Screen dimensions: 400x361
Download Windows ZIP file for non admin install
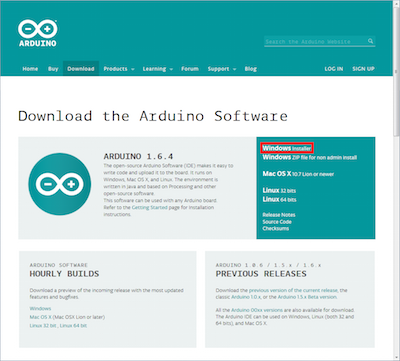pyautogui.click(x=309, y=157)
